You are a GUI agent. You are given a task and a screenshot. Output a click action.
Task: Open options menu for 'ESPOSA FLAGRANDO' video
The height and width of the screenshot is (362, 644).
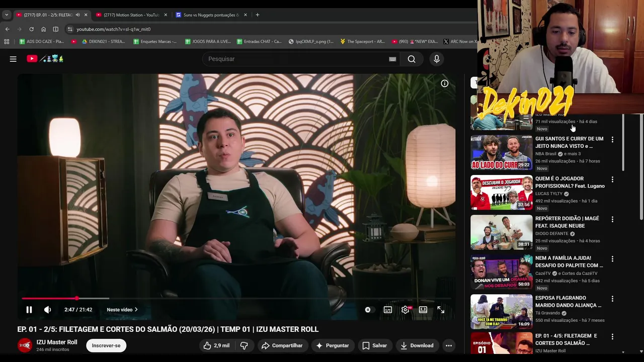(612, 299)
